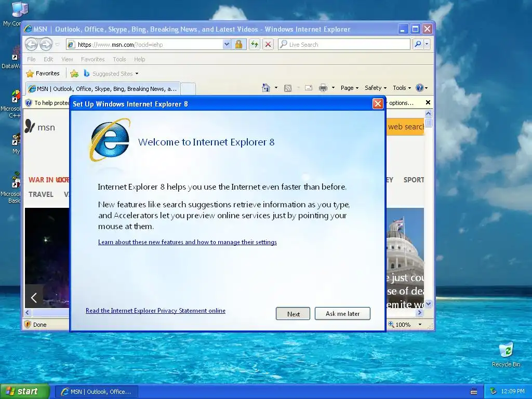Open the Page command menu
This screenshot has height=399, width=532.
pyautogui.click(x=350, y=88)
